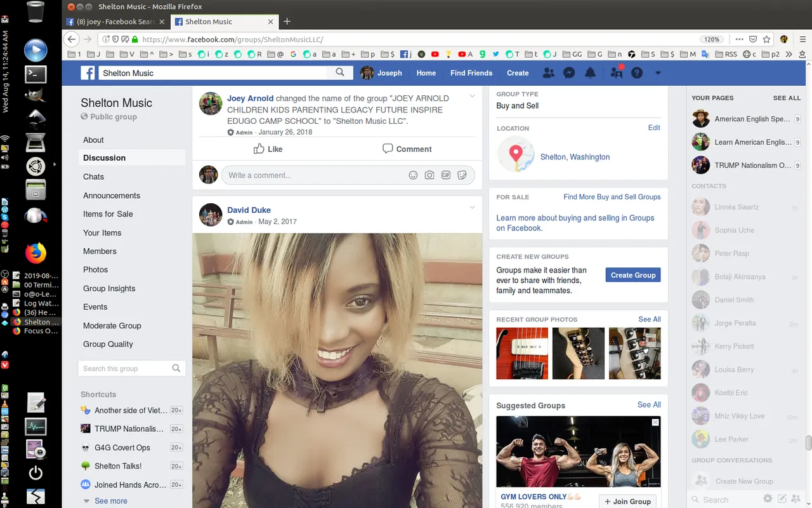Open the red guitar group photo thumbnail

(x=522, y=354)
